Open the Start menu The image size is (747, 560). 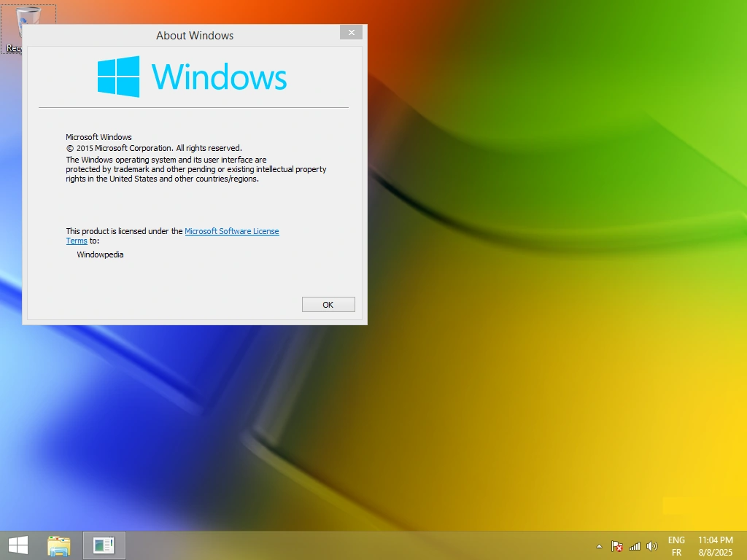click(18, 545)
